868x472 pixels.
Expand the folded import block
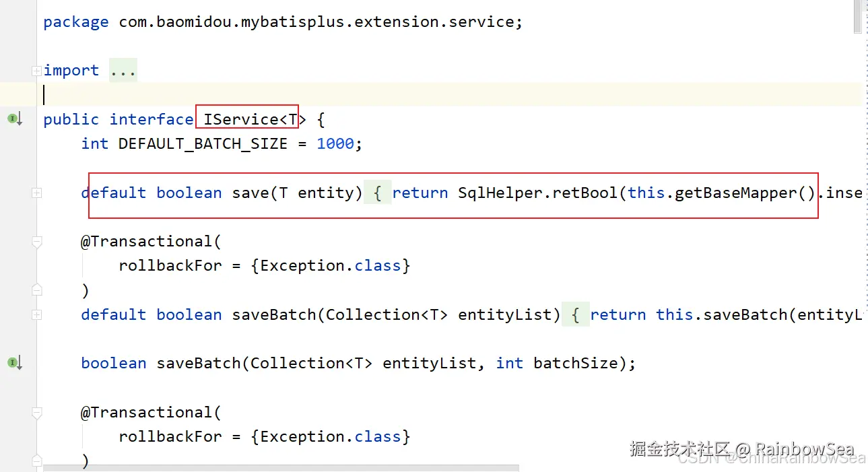(x=36, y=71)
